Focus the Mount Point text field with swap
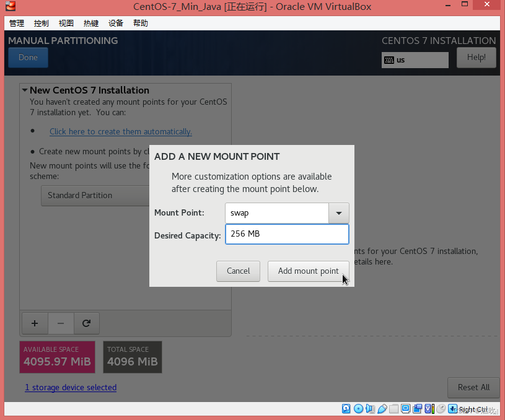 pyautogui.click(x=277, y=213)
